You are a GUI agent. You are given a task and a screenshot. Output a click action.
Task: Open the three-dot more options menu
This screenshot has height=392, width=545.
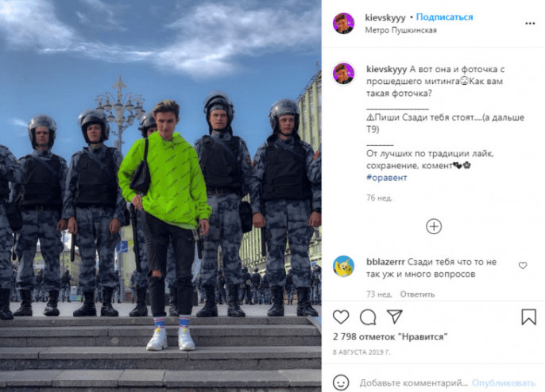coord(530,24)
